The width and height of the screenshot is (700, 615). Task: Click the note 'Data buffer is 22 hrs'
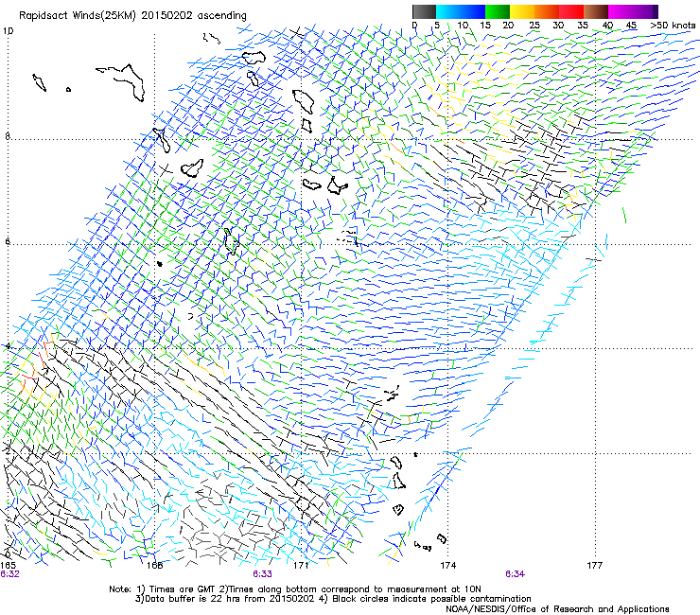point(194,599)
